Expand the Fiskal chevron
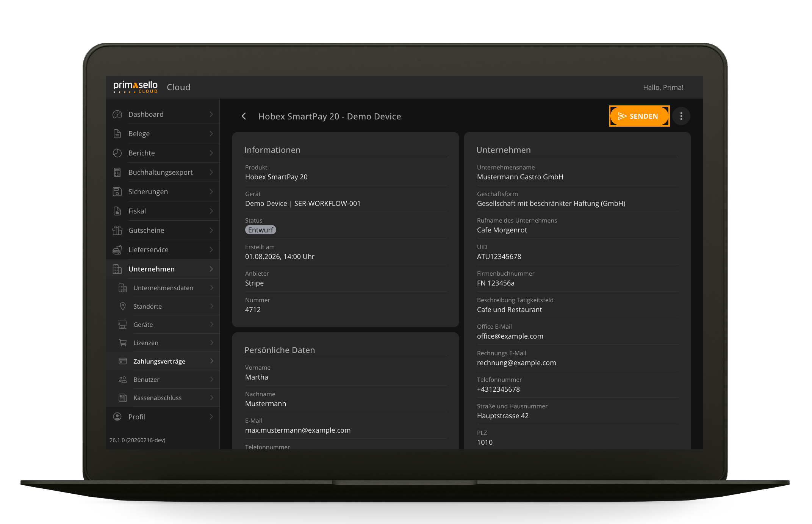Viewport: 812px width, 524px height. tap(211, 211)
